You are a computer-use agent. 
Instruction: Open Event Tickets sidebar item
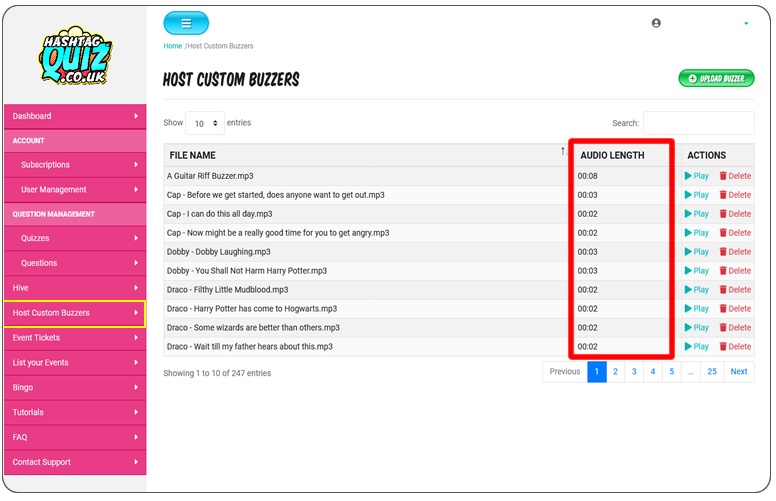tap(75, 338)
